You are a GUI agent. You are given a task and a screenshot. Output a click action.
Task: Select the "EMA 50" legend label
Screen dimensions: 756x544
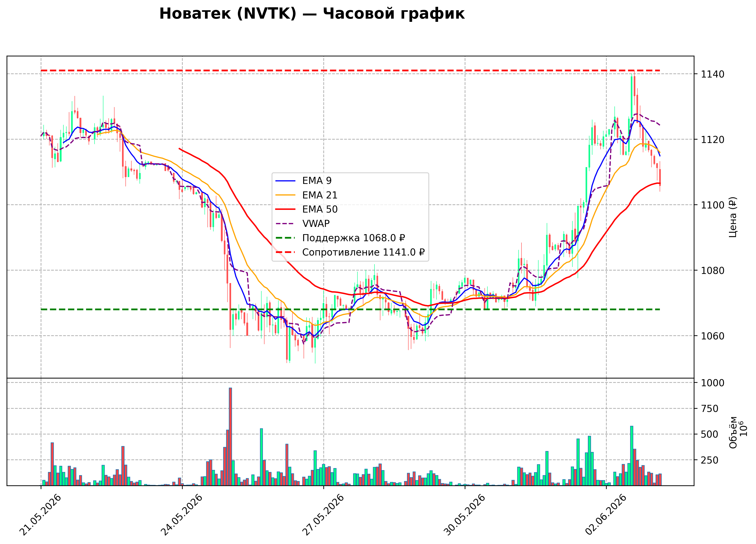click(320, 209)
